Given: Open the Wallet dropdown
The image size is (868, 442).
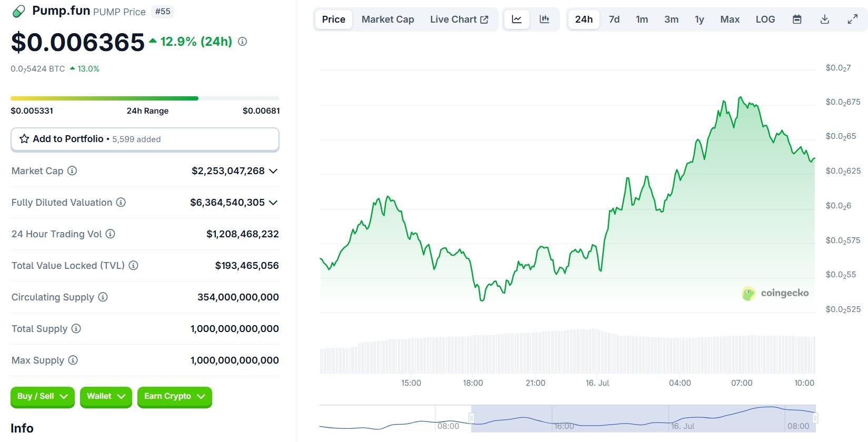Looking at the screenshot, I should pos(106,397).
